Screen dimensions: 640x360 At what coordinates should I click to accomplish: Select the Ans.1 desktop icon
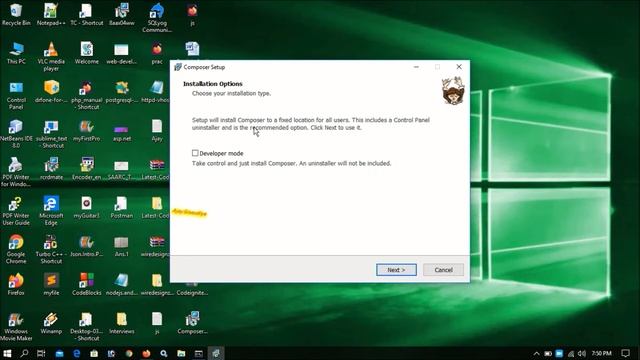122,246
